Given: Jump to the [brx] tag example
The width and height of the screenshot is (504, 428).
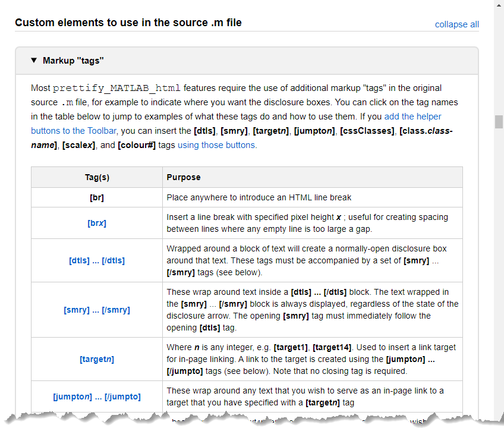Looking at the screenshot, I should (97, 223).
